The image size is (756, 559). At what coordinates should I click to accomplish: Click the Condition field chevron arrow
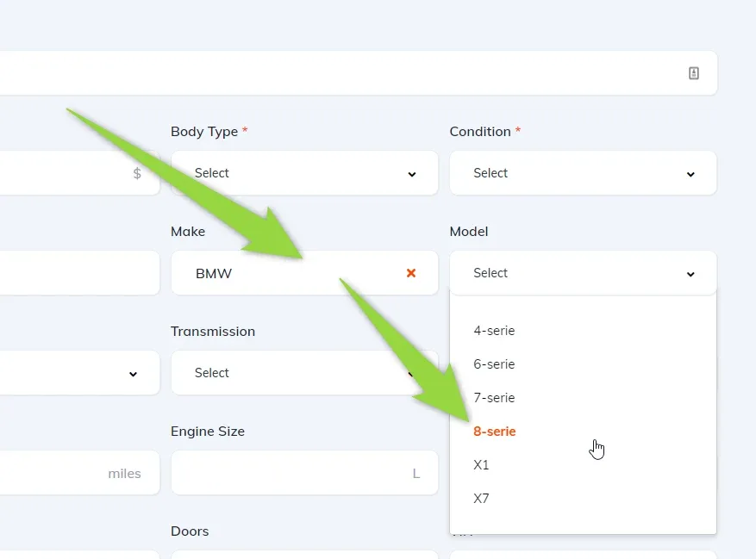690,175
